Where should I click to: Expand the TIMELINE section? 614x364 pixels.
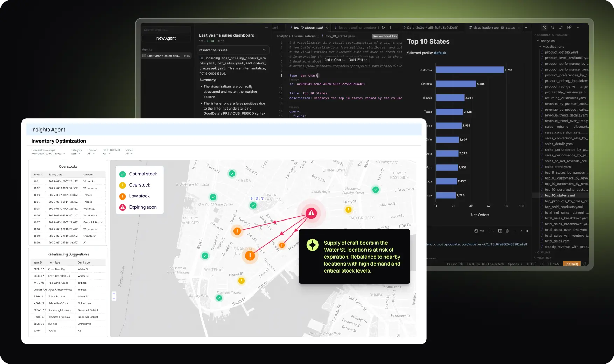(544, 258)
